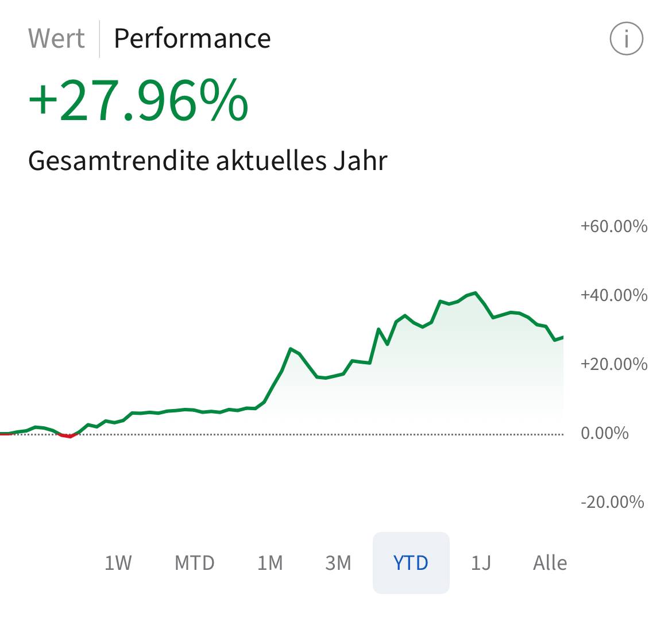Switch the chart to 1M range
The image size is (672, 621).
coord(270,562)
